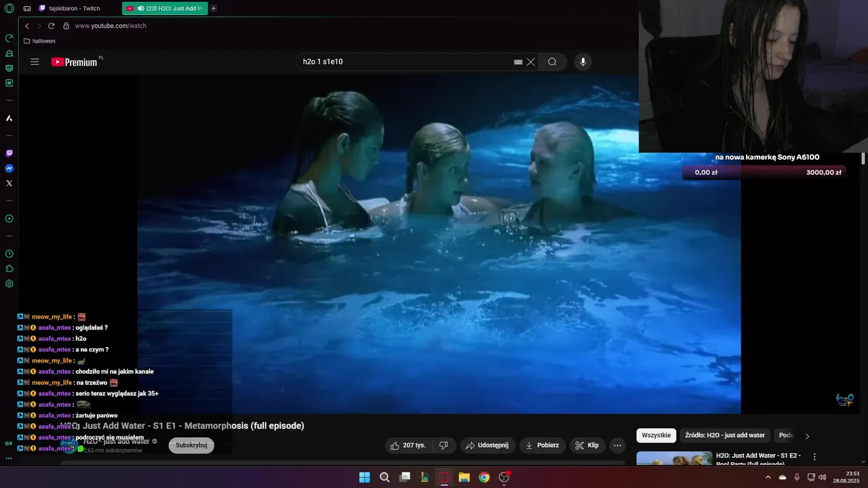Screen dimensions: 868x488
Task: Open the Twitch sidebar panel
Action: [x=9, y=153]
